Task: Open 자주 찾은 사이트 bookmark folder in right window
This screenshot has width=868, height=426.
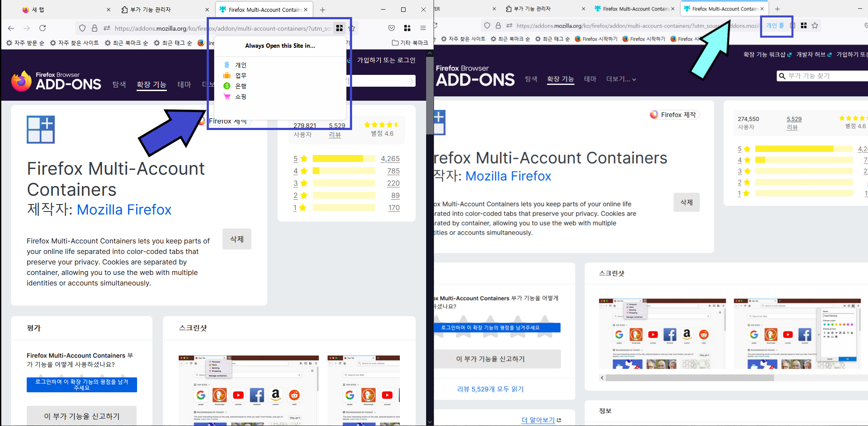Action: click(x=463, y=39)
